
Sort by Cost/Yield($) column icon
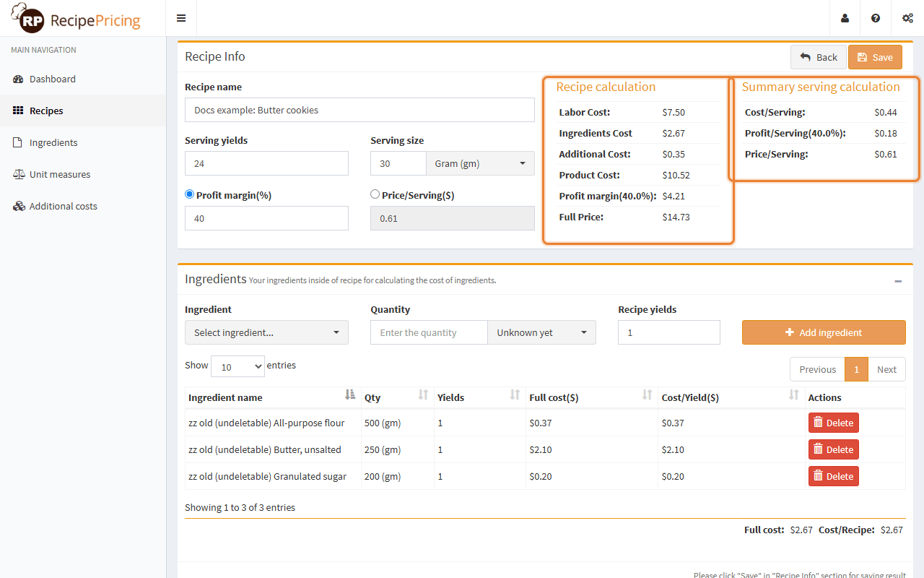(794, 394)
